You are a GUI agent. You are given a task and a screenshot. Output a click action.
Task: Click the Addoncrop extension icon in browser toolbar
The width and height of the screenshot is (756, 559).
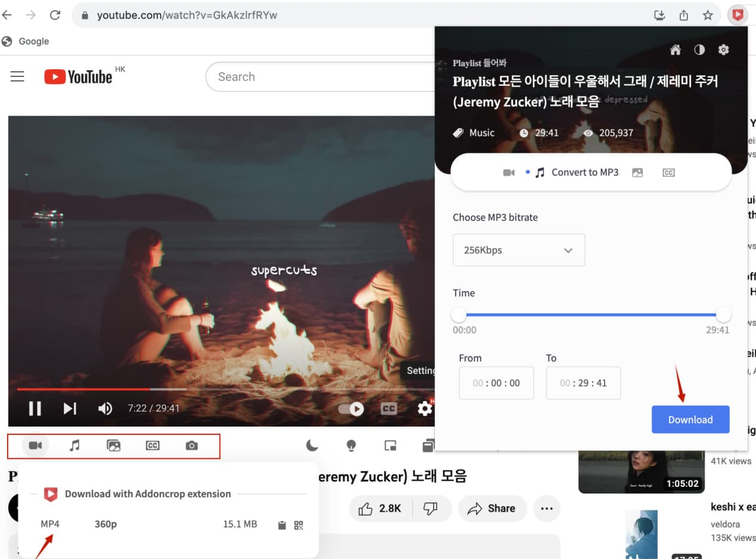coord(738,15)
